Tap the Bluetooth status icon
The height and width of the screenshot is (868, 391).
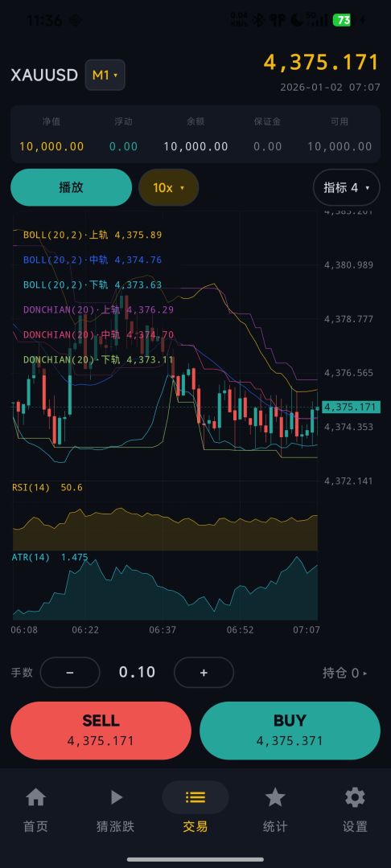pyautogui.click(x=258, y=20)
